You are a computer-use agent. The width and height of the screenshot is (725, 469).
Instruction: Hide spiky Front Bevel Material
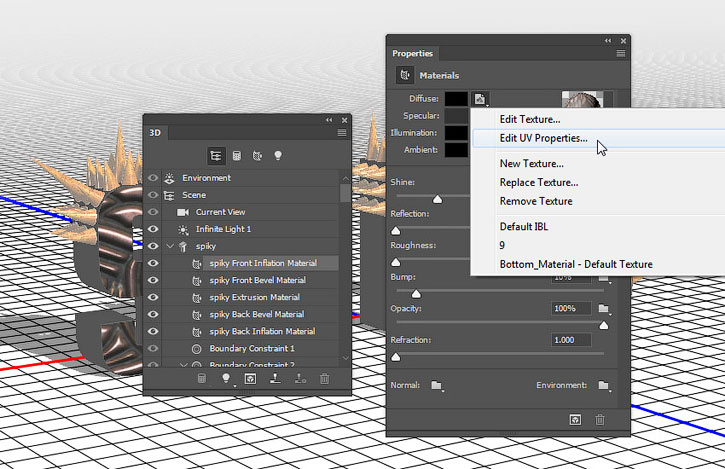[x=153, y=280]
